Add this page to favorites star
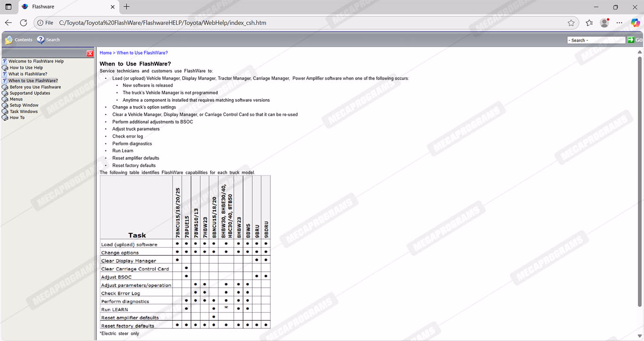 (x=571, y=23)
